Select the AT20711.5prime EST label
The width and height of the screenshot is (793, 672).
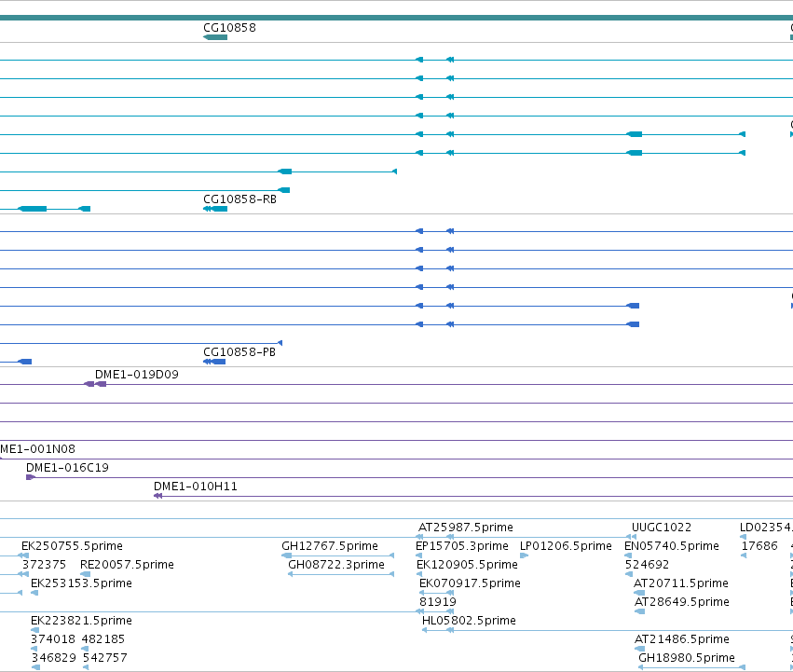click(681, 583)
